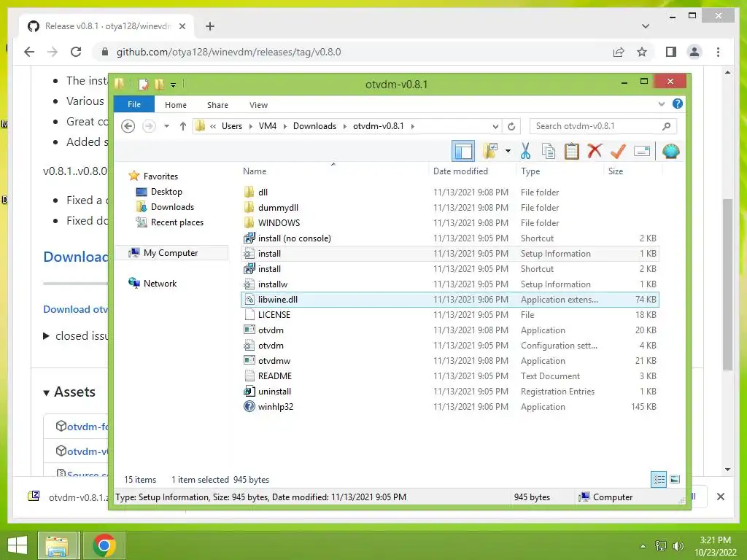This screenshot has height=560, width=747.
Task: Open the Share ribbon tab
Action: [217, 105]
